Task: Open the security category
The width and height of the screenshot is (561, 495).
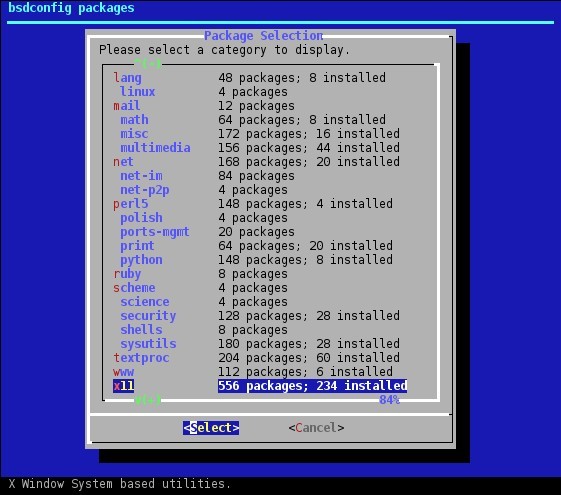Action: (148, 316)
